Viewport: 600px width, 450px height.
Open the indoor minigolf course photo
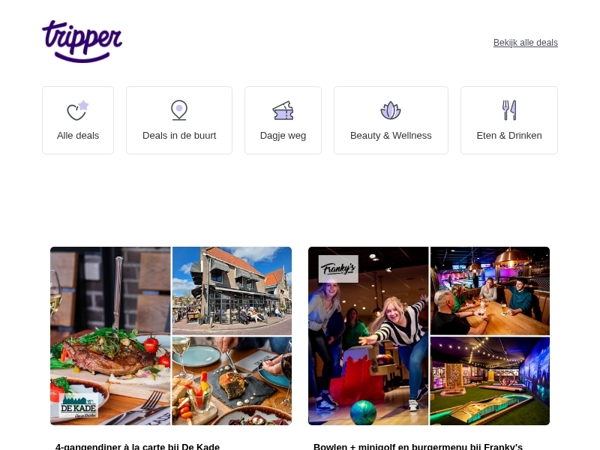[490, 381]
